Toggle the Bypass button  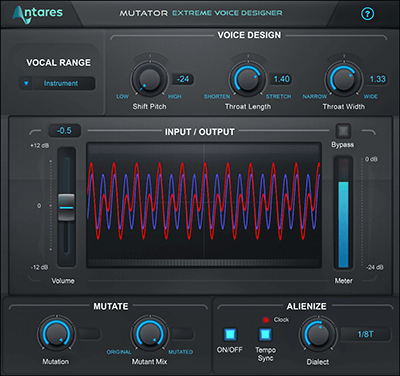click(343, 131)
